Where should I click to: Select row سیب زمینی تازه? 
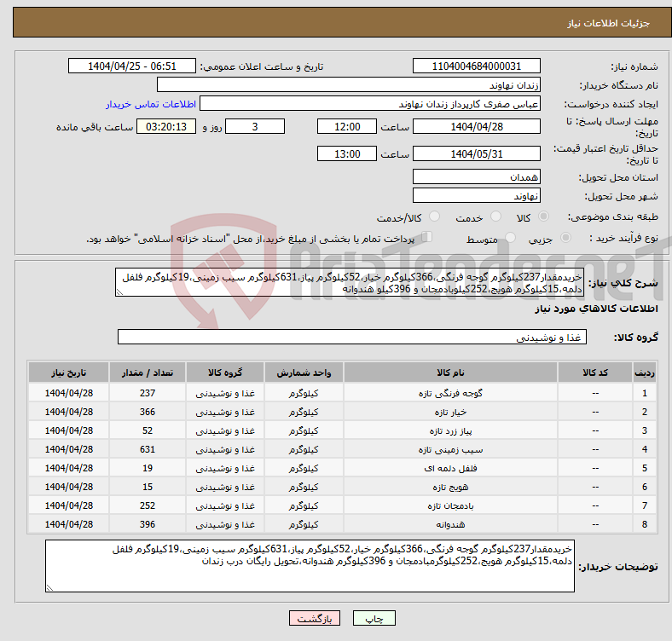[343, 449]
